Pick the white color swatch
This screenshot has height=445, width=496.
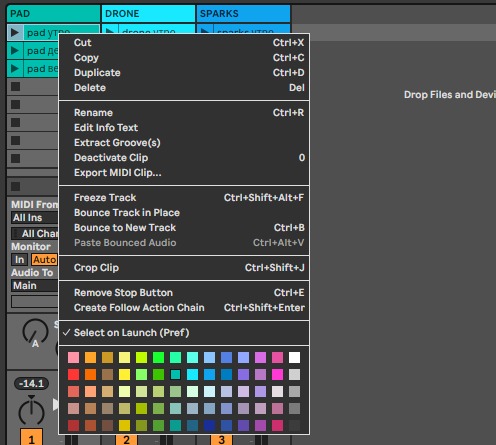coord(294,357)
